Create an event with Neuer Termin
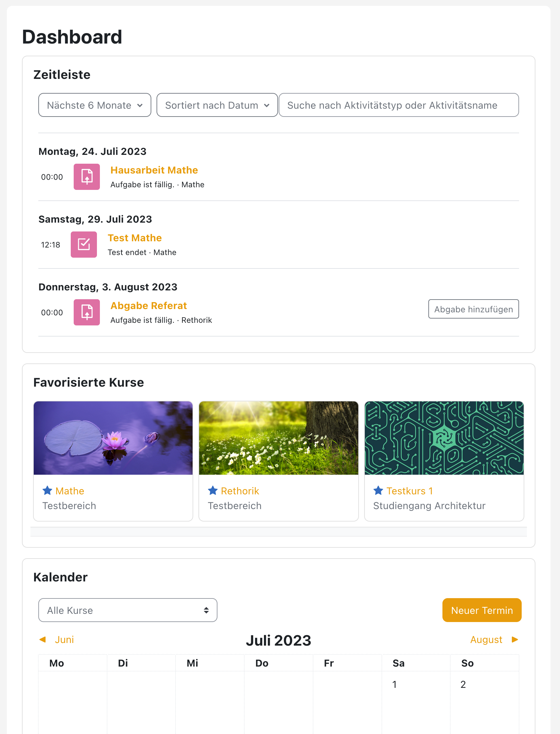The height and width of the screenshot is (734, 560). [x=482, y=610]
